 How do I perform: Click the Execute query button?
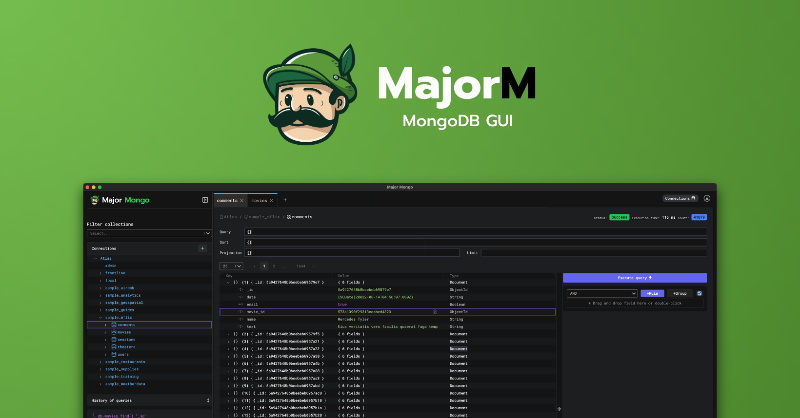tap(635, 278)
